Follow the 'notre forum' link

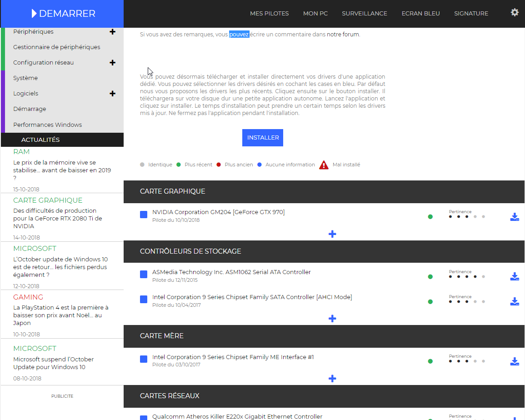pos(343,35)
